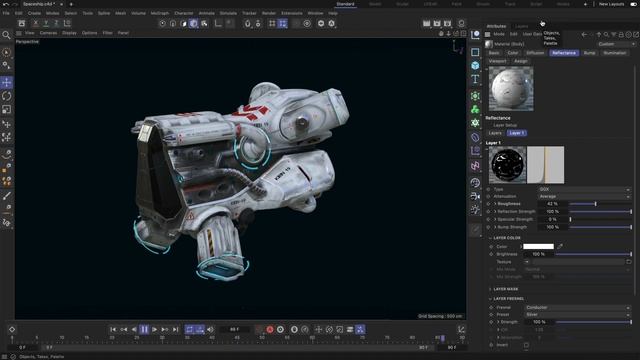640x360 pixels.
Task: Select the Rotate tool in left palette
Action: point(7,96)
